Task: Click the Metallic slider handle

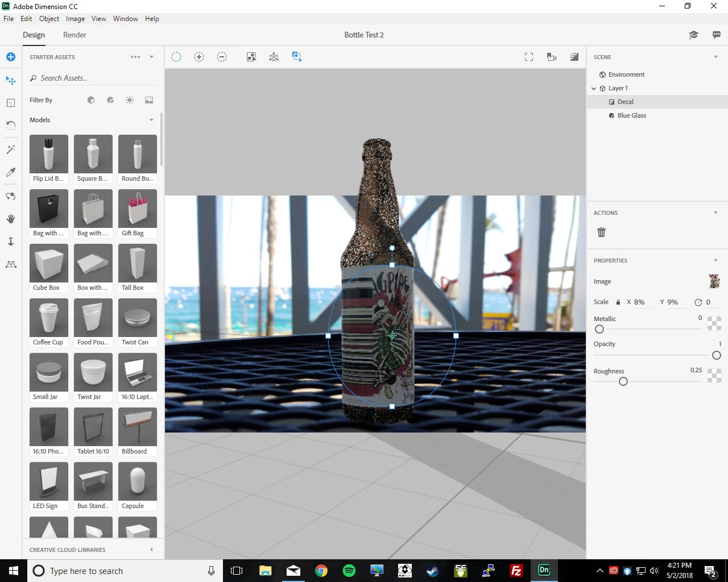Action: point(599,329)
